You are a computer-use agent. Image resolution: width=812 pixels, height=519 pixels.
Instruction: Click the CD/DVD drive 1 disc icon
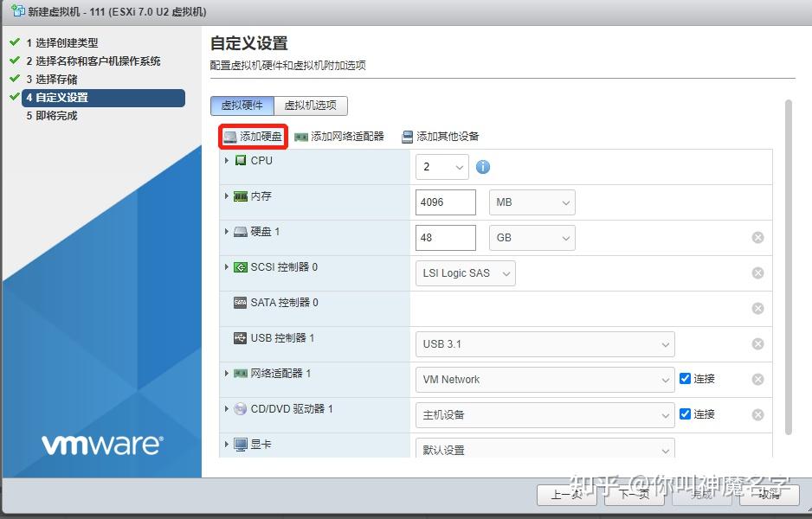(x=241, y=409)
